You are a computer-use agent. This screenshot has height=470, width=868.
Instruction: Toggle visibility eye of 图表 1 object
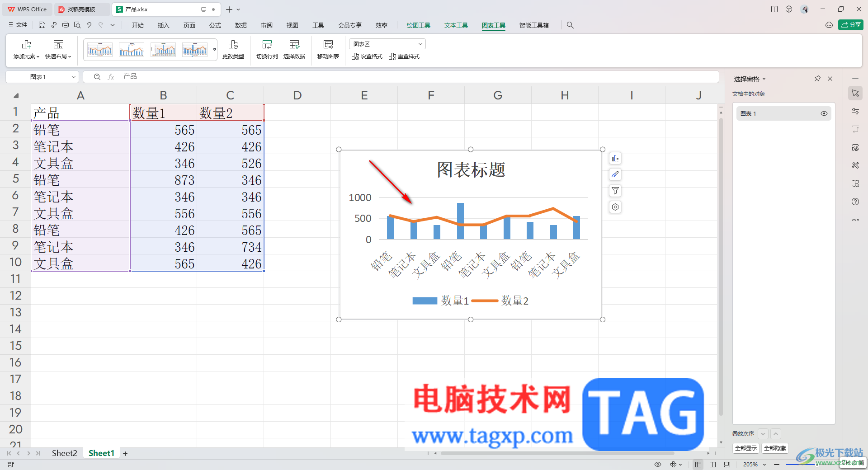click(x=824, y=113)
